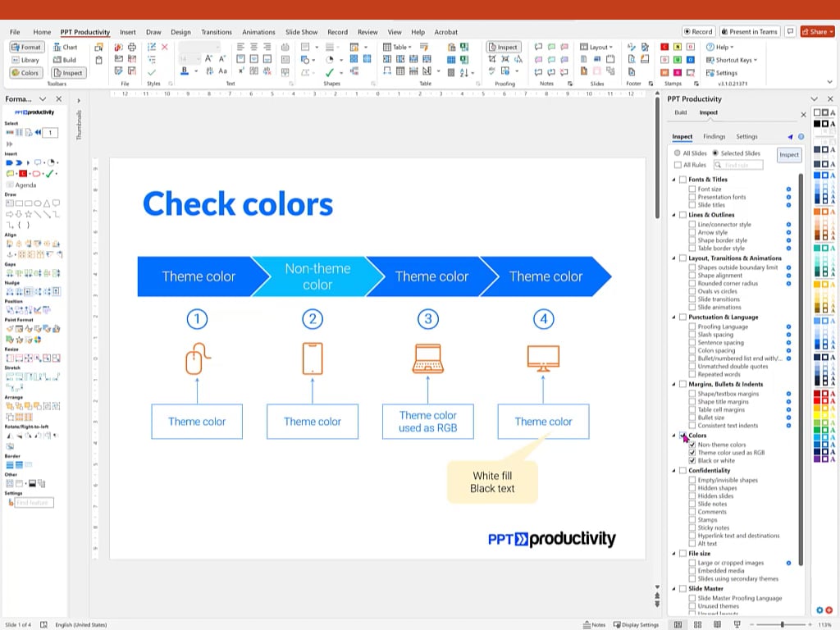Enable the Hidden slides rule checkbox

click(x=692, y=496)
